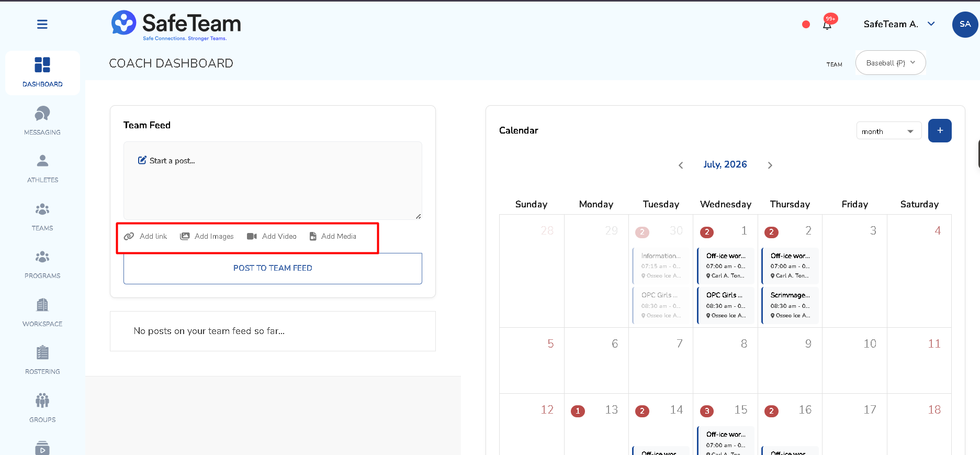The width and height of the screenshot is (980, 455).
Task: Click the Add Video camera icon
Action: click(x=252, y=236)
